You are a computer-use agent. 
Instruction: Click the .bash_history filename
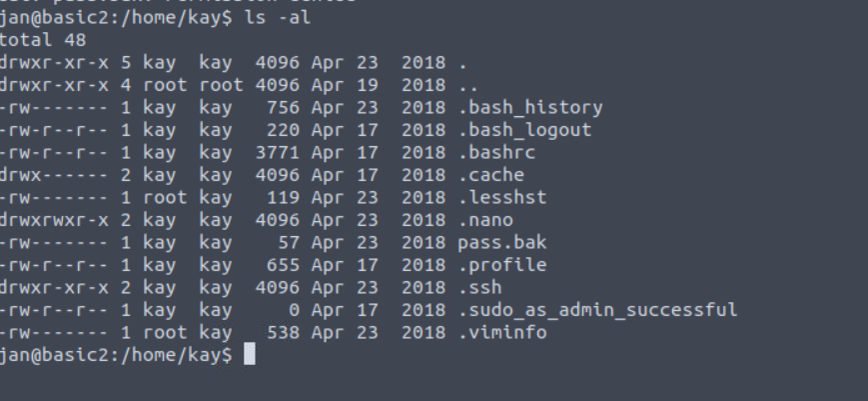point(530,107)
